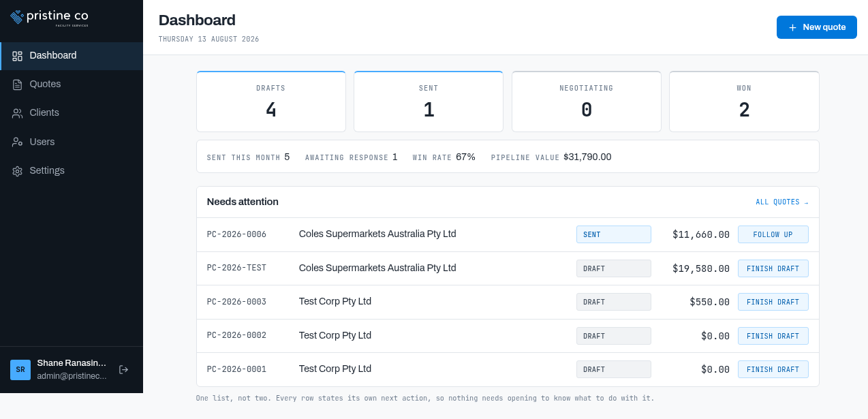Finish draft for PC-2026-TEST
Image resolution: width=868 pixels, height=419 pixels.
(773, 268)
